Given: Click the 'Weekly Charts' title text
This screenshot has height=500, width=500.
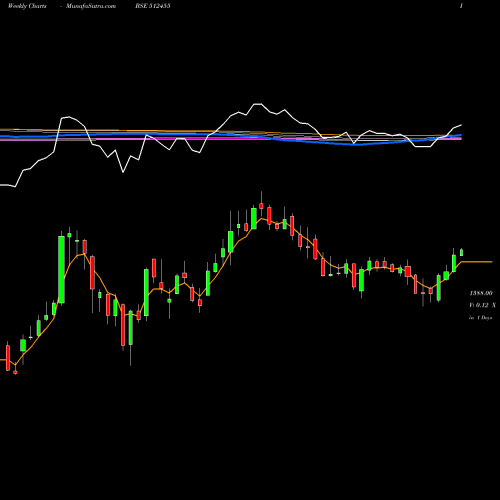Looking at the screenshot, I should (x=27, y=6).
